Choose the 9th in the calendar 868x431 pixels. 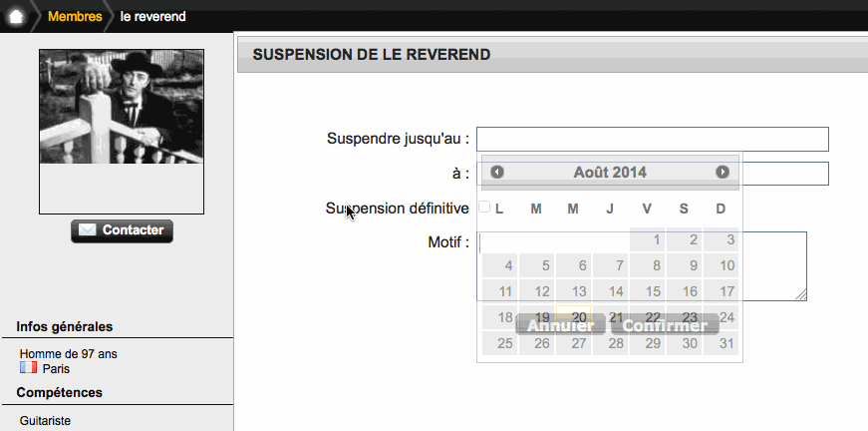click(x=685, y=265)
